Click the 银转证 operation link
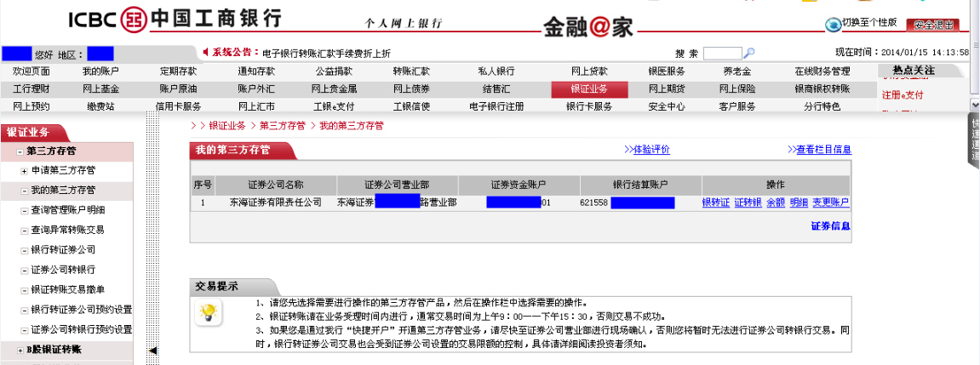Screen dimensions: 980x365 click(715, 202)
